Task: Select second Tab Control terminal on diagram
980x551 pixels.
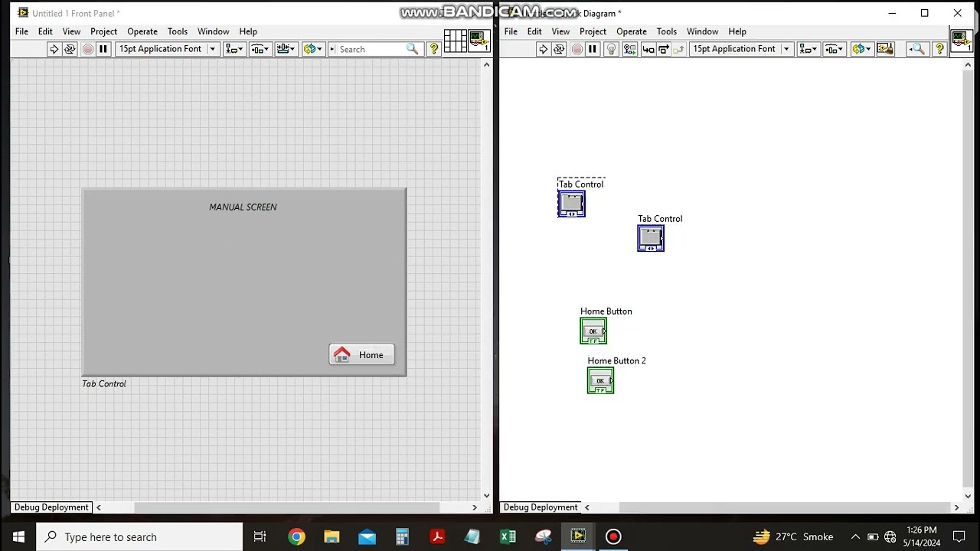Action: [x=651, y=239]
